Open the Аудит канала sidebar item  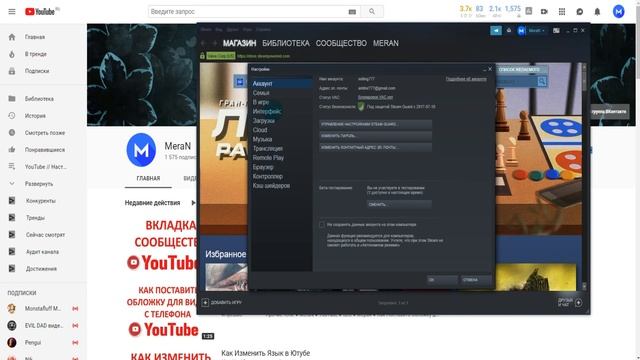pos(43,252)
